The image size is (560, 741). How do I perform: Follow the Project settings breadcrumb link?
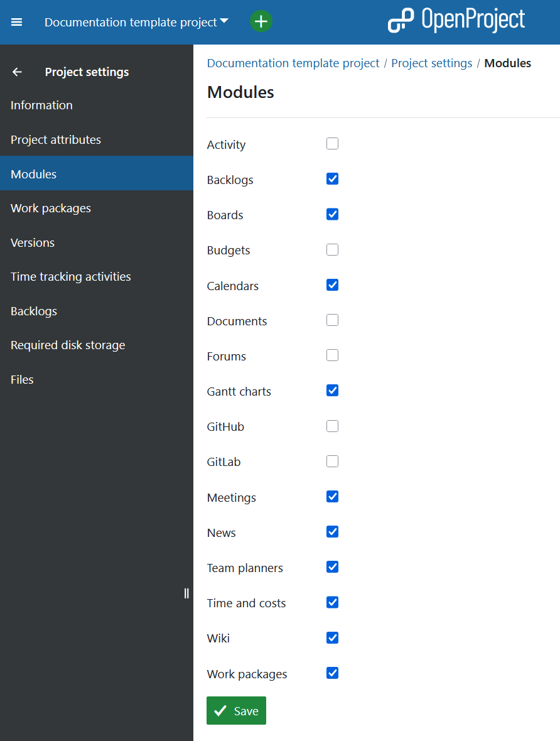coord(431,63)
